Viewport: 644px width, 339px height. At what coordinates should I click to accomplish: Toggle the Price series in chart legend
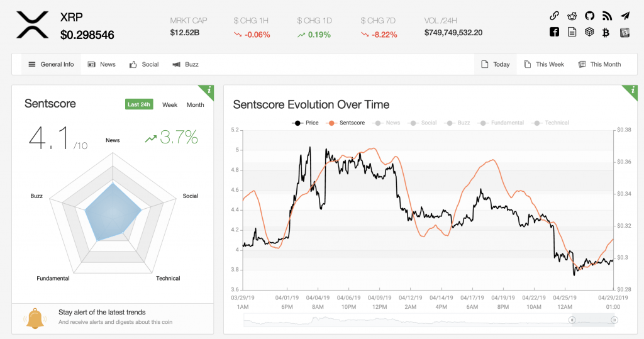click(305, 123)
